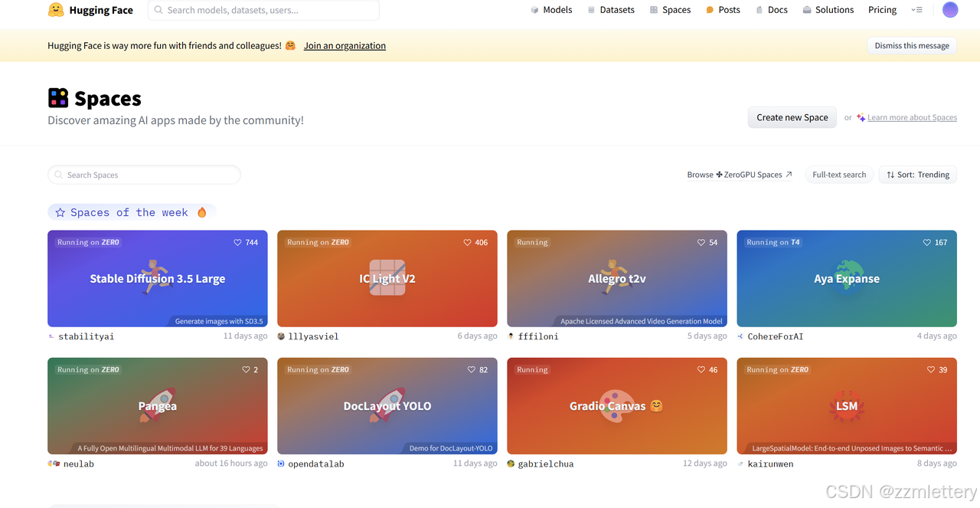Open the Pricing page link

click(882, 10)
